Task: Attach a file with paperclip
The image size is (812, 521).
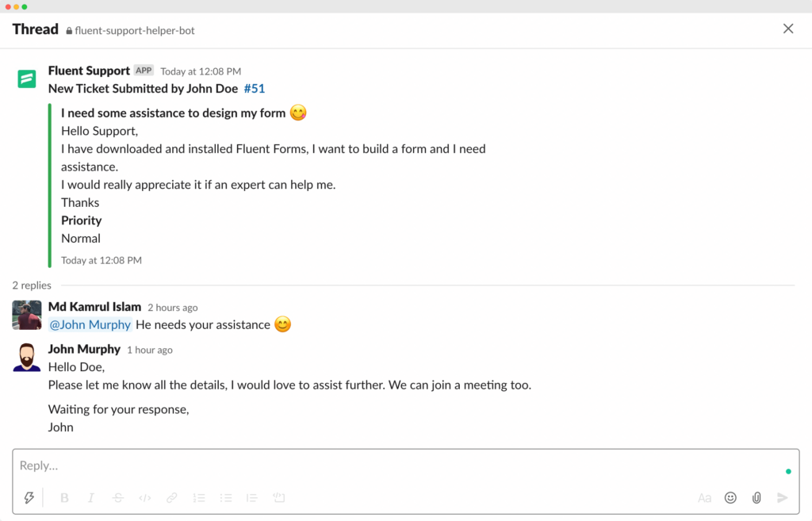Action: [756, 498]
